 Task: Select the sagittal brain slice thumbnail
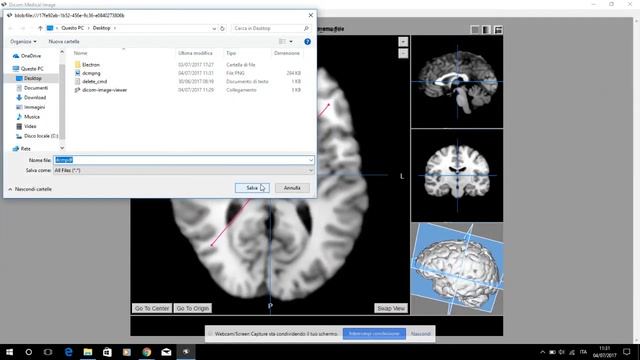[x=457, y=82]
